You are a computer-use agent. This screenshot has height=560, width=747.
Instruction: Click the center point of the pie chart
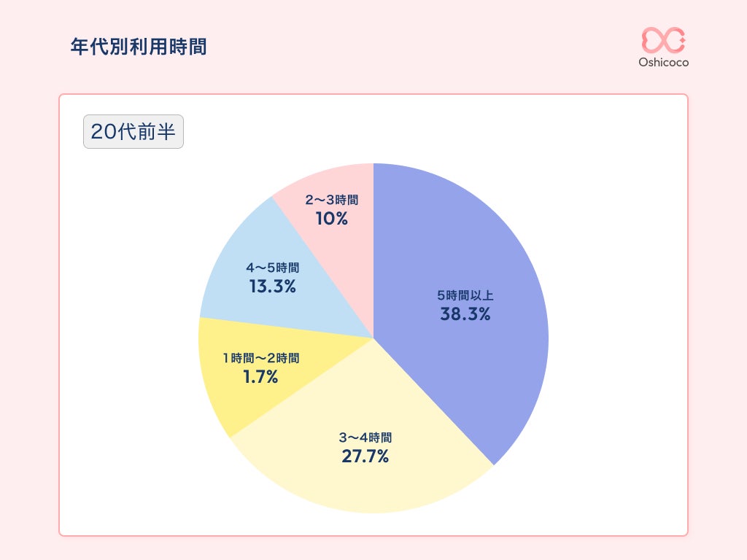tap(373, 338)
